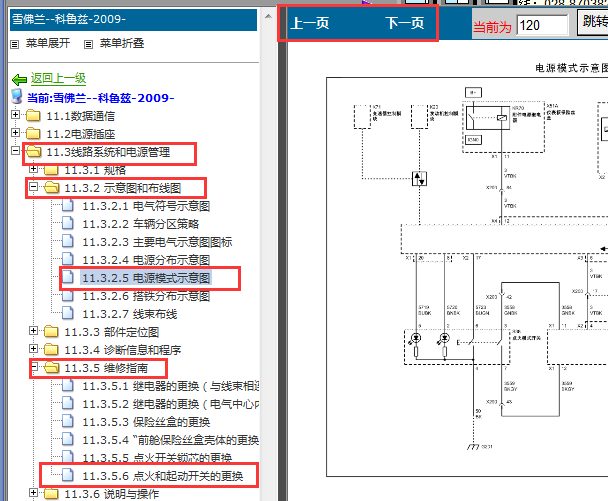
Task: Open 11.3.2.7 线束布线
Action: point(130,314)
